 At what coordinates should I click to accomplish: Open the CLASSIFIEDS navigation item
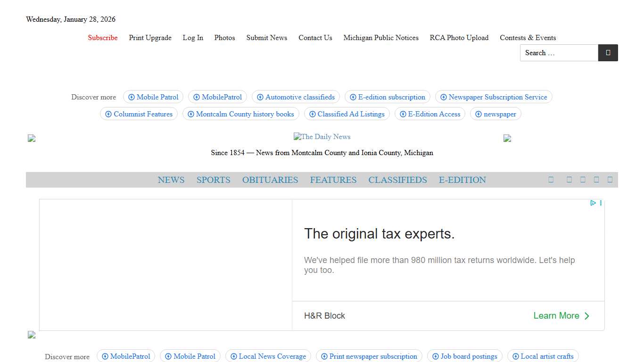point(397,180)
